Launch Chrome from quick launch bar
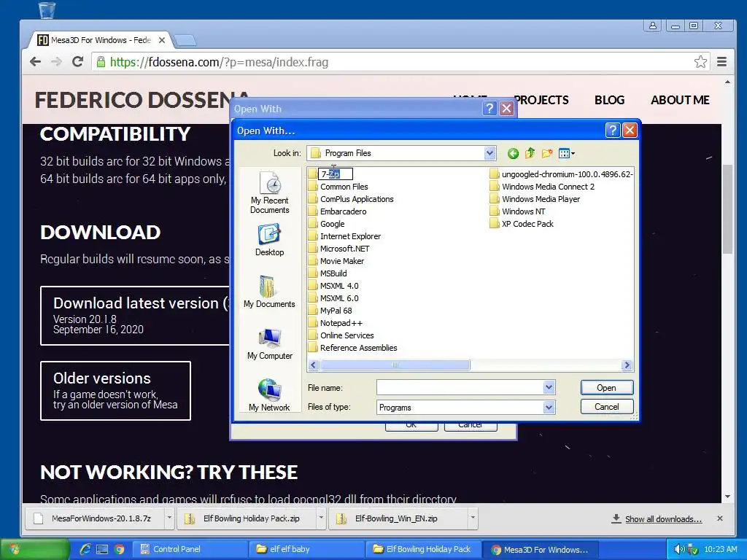747x560 pixels. click(119, 549)
